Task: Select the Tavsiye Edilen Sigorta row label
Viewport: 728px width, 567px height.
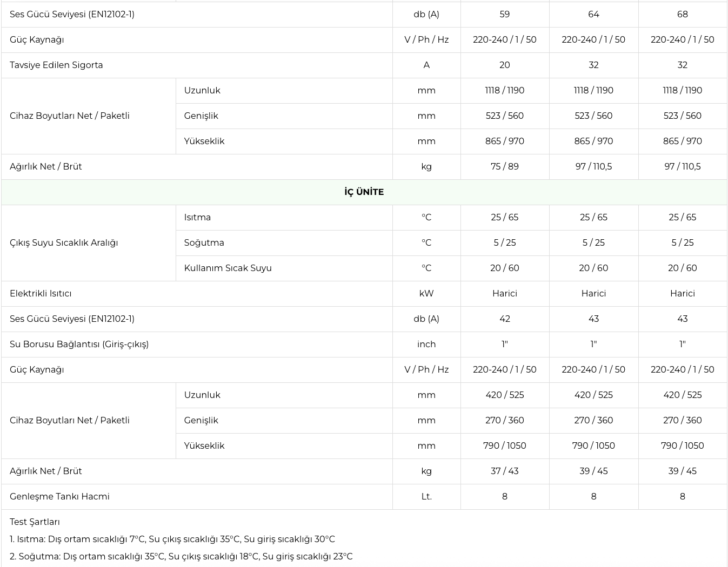Action: [x=56, y=65]
